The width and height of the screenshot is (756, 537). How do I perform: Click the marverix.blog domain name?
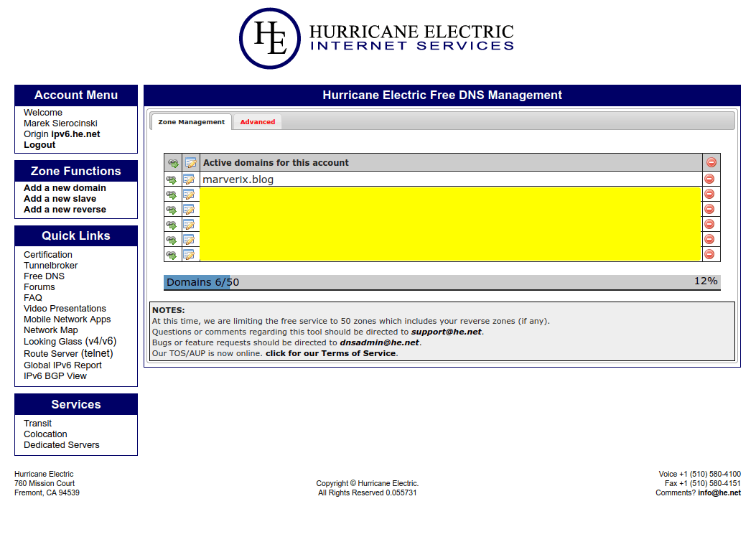[x=238, y=179]
